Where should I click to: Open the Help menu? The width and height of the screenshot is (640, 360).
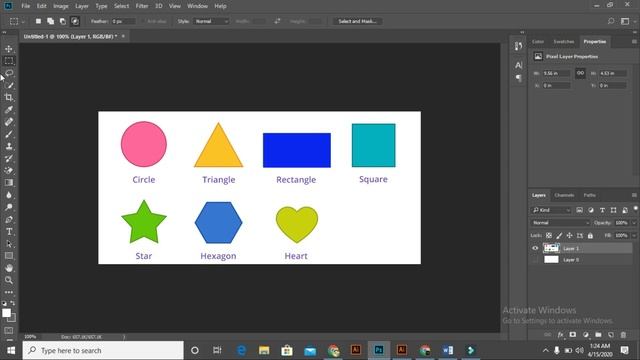tap(220, 6)
